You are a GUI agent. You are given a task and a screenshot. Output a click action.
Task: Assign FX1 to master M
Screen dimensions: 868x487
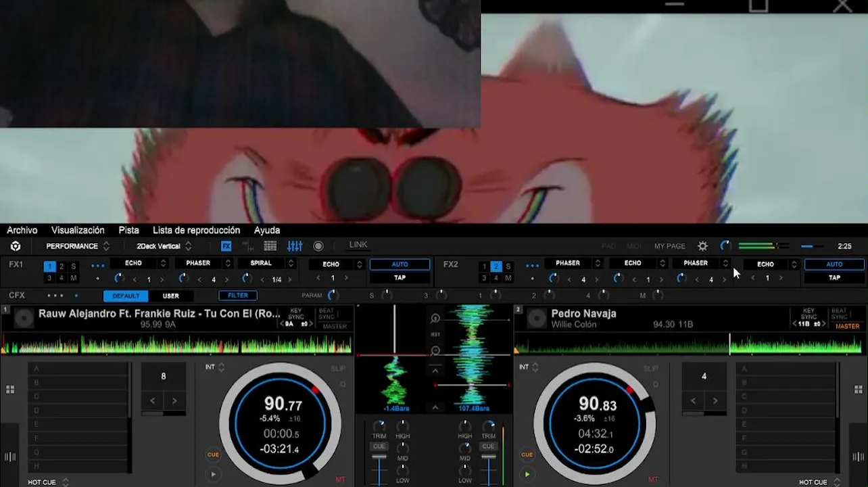pos(74,278)
